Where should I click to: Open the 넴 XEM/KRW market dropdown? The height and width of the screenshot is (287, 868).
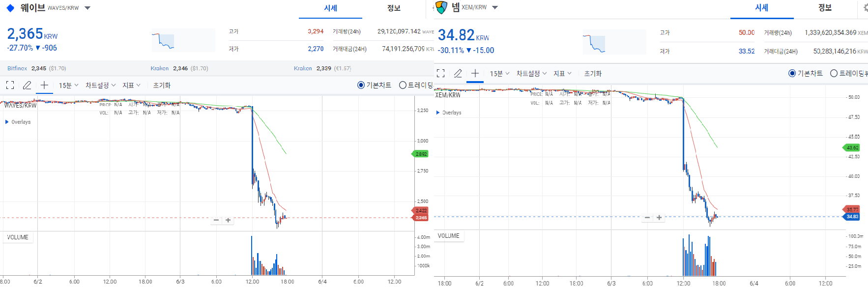495,7
